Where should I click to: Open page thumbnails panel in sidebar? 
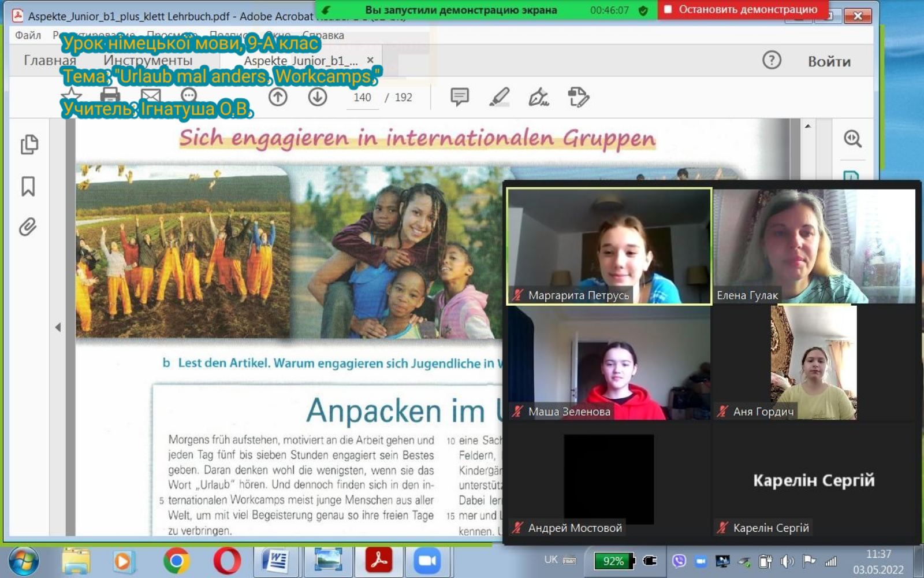point(29,144)
